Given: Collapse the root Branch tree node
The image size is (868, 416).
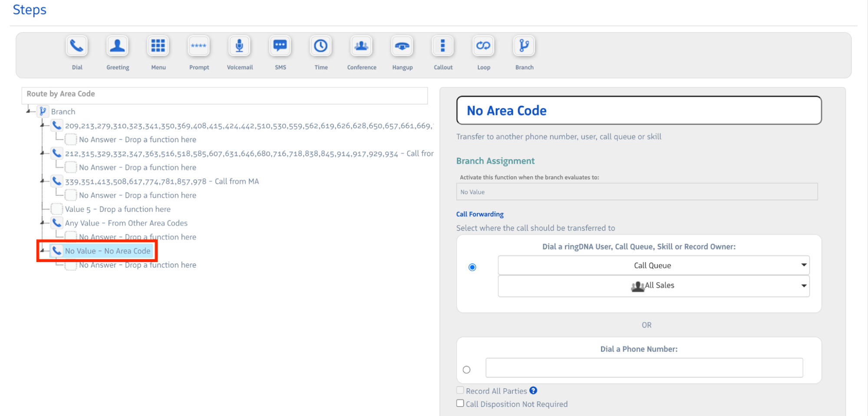Looking at the screenshot, I should pos(29,111).
